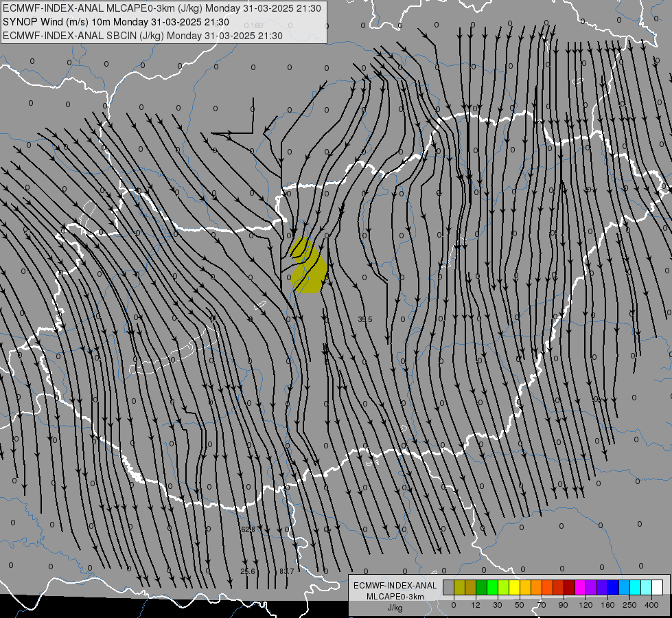The height and width of the screenshot is (618, 672).
Task: Select the 50 tick label on legend
Action: point(520,605)
